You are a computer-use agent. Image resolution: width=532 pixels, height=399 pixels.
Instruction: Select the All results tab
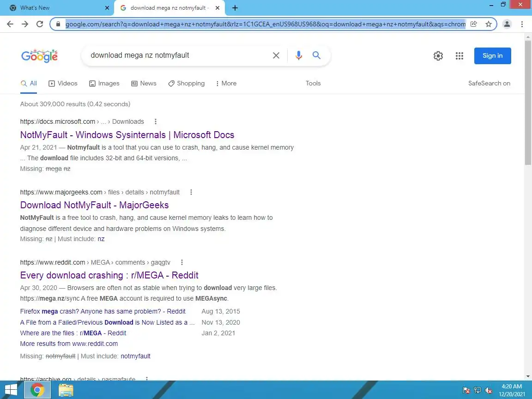point(29,84)
